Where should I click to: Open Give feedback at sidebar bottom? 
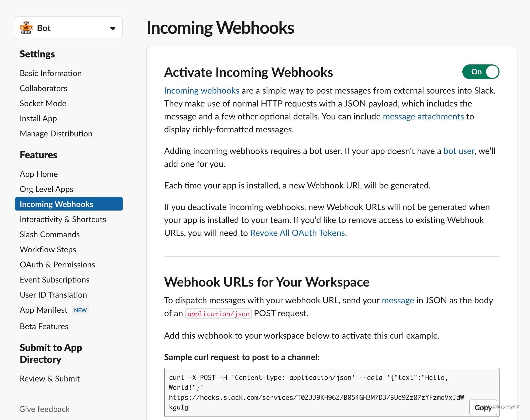point(44,409)
